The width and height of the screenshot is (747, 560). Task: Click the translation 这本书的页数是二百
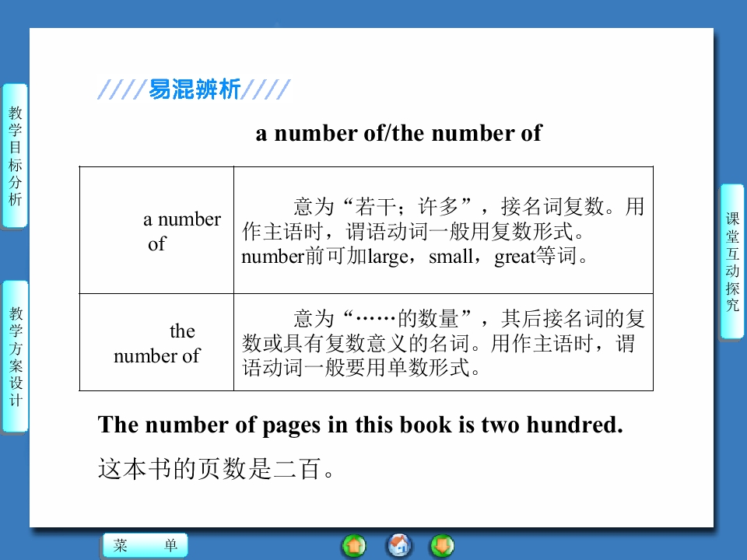(217, 468)
